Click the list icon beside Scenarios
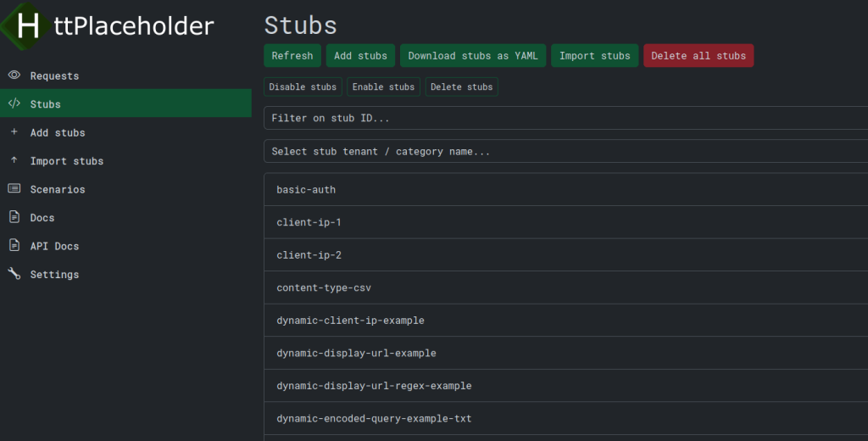 (14, 188)
